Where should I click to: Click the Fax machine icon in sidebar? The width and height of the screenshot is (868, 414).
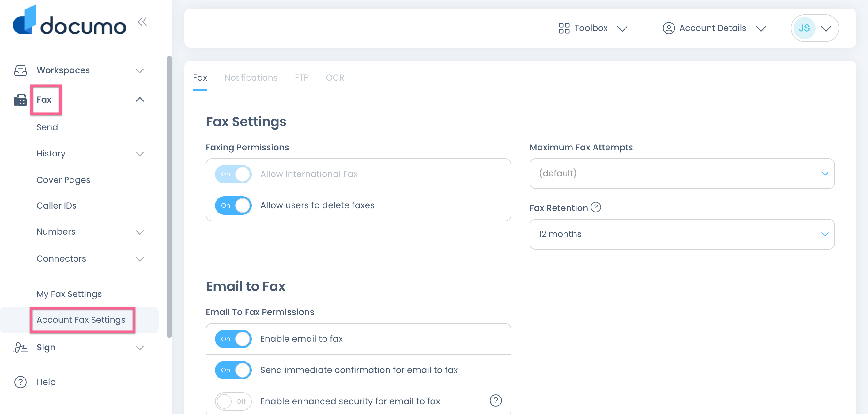pos(21,100)
